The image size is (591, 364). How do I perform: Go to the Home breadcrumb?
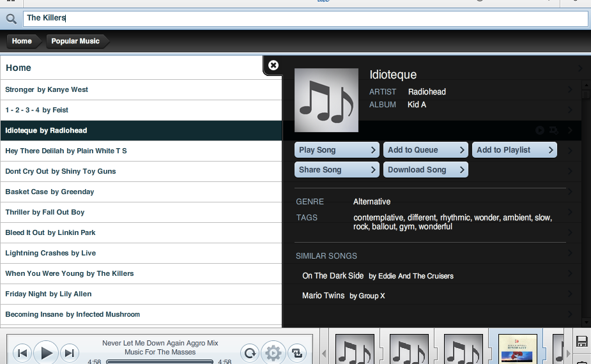(22, 41)
